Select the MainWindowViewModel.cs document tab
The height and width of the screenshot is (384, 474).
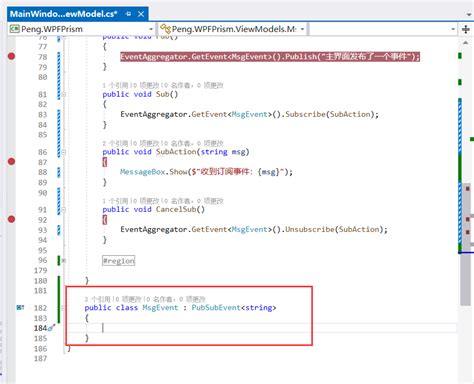(x=63, y=14)
